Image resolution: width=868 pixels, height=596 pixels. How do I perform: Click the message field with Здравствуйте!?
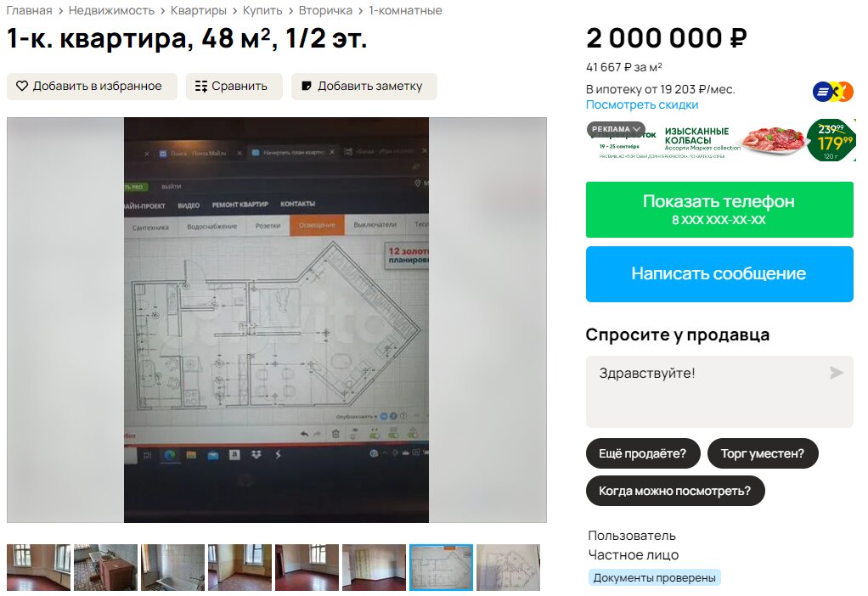pos(719,391)
